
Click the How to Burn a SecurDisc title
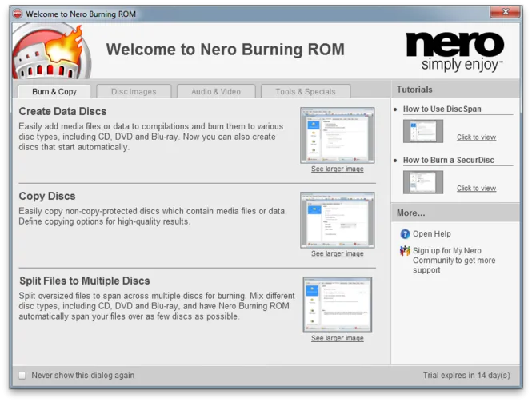[x=449, y=160]
